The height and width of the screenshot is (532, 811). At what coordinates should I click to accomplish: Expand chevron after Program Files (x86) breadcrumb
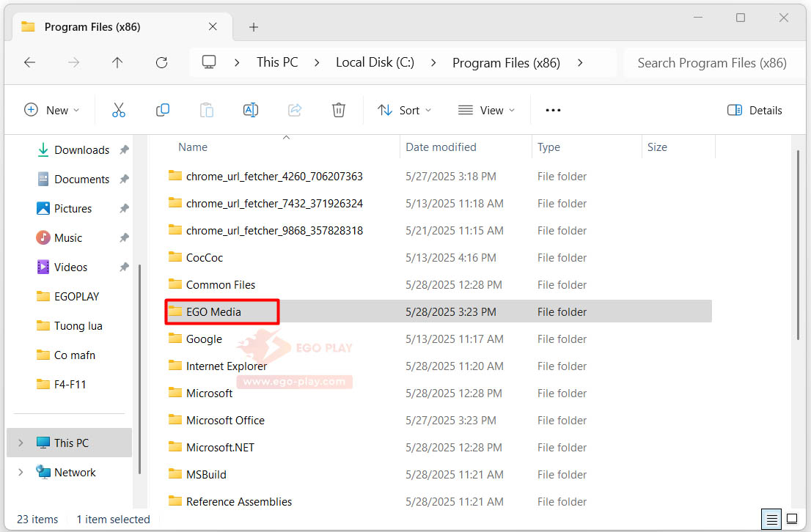[x=580, y=62]
